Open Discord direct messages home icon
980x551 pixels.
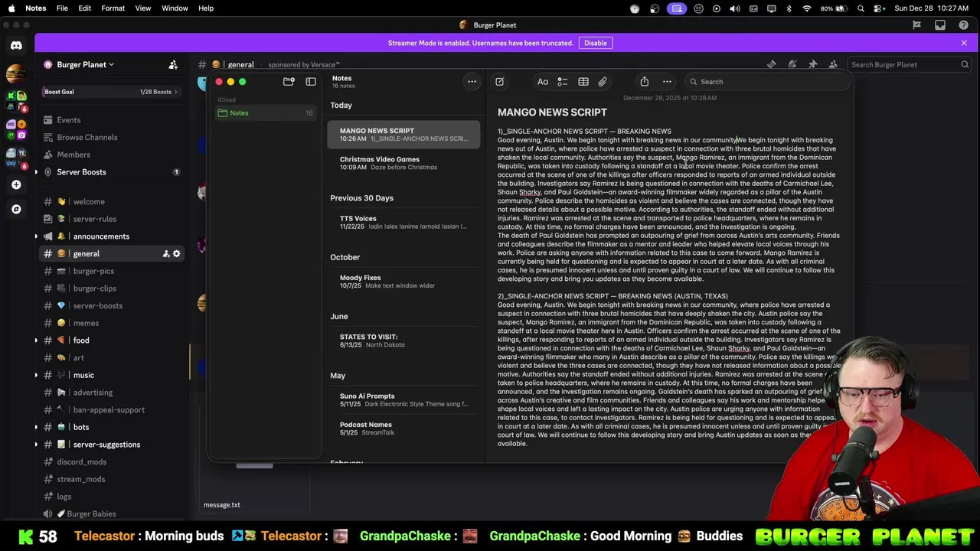tap(16, 46)
